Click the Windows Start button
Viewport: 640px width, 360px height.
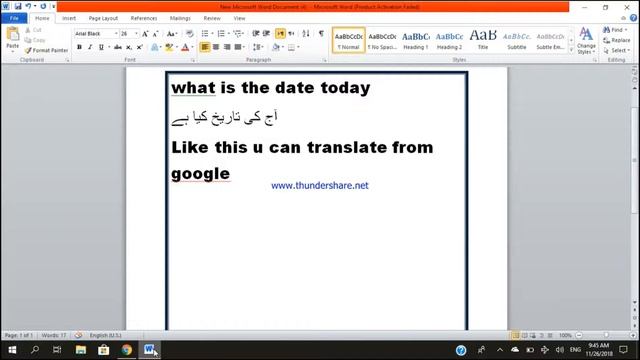click(x=12, y=350)
